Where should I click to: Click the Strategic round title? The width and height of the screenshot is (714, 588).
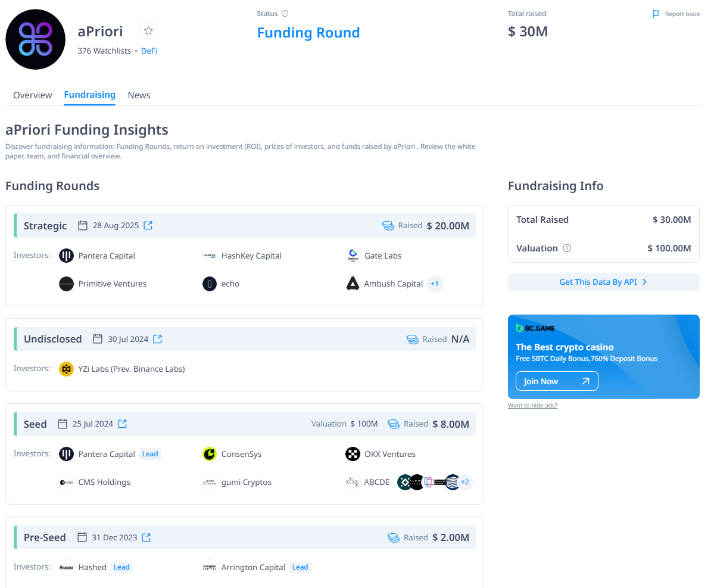click(x=45, y=226)
